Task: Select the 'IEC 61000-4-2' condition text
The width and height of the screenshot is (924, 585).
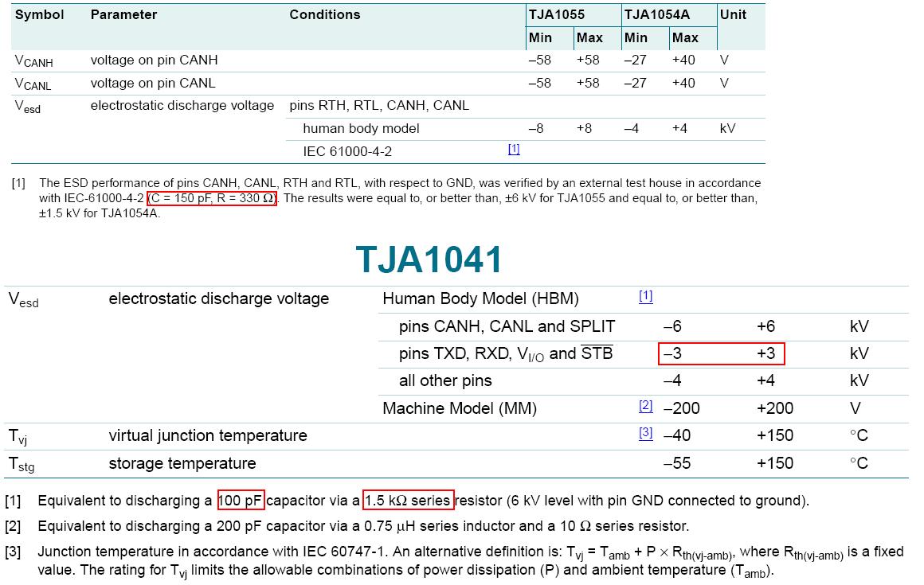Action: click(347, 151)
